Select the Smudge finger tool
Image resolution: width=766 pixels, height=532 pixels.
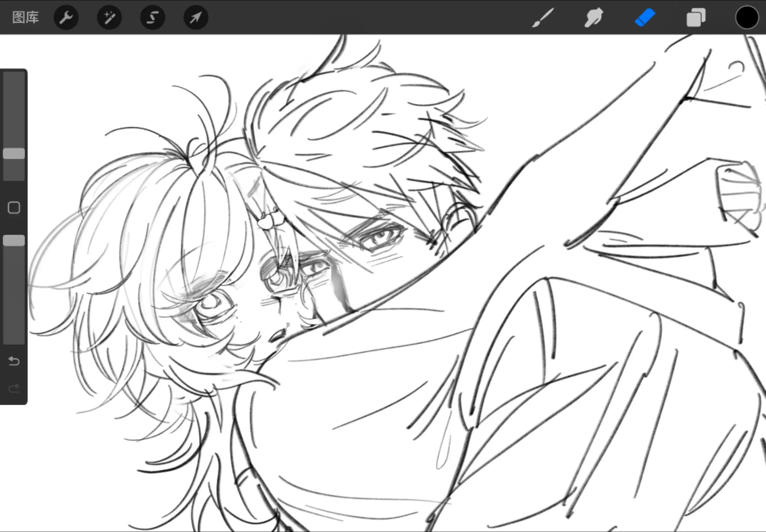594,17
